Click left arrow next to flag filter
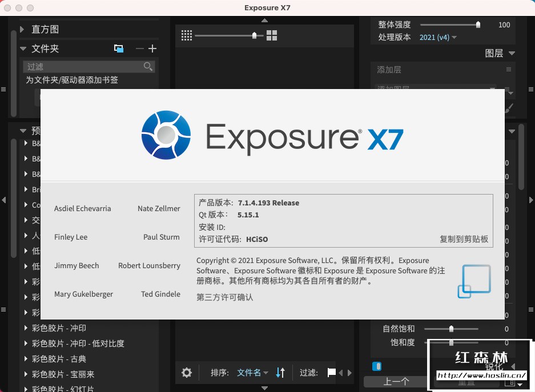535x392 pixels. [x=340, y=373]
